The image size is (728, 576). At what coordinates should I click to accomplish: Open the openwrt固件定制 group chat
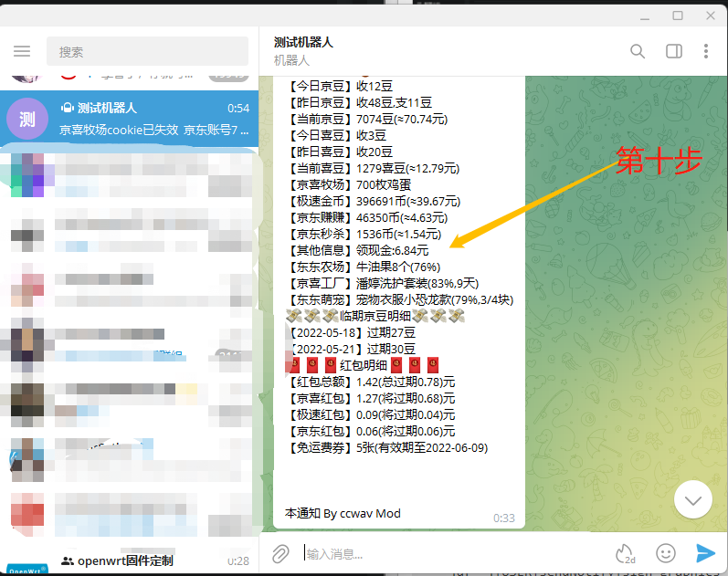(129, 560)
